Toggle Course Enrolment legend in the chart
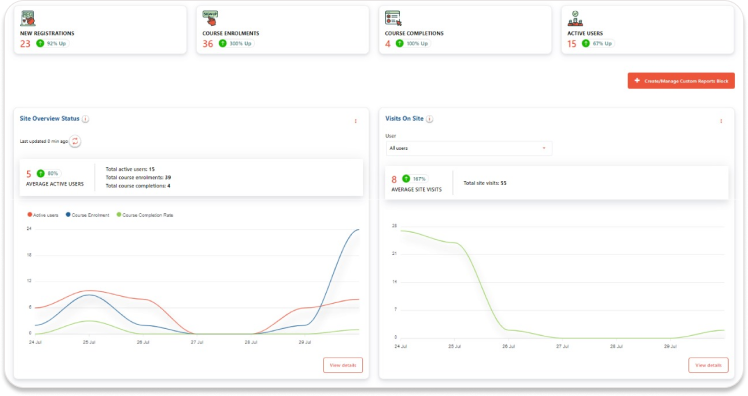 point(87,215)
